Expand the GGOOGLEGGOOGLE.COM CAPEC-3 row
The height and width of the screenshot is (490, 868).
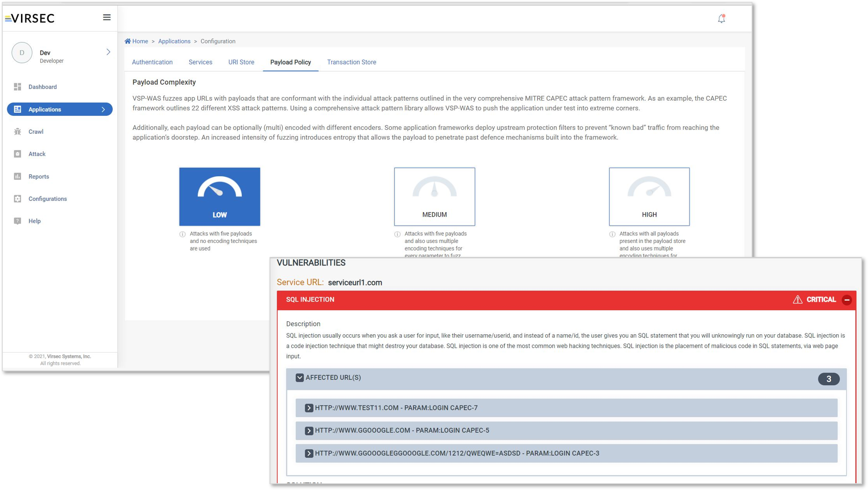(309, 453)
